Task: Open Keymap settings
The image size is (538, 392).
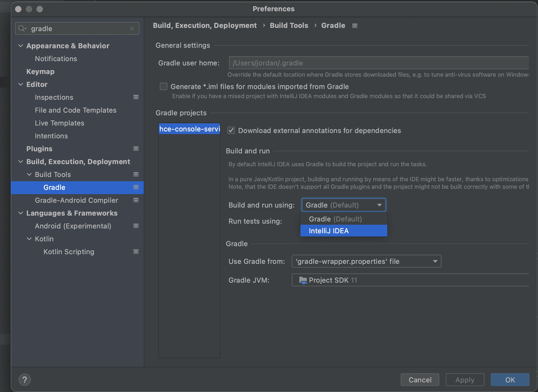Action: [x=40, y=71]
